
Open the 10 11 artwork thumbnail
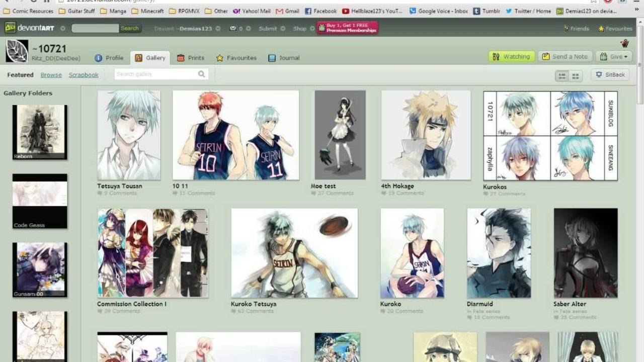tap(236, 135)
